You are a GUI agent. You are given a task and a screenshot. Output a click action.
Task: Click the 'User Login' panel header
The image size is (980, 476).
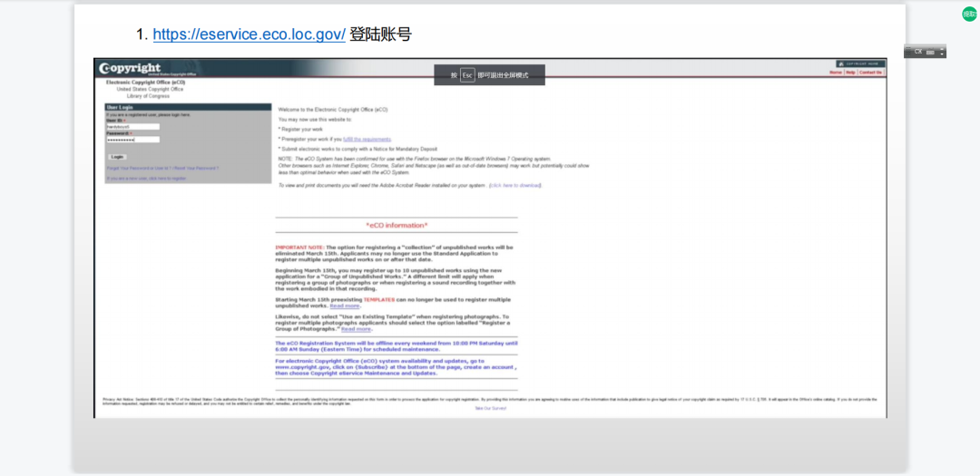[188, 108]
